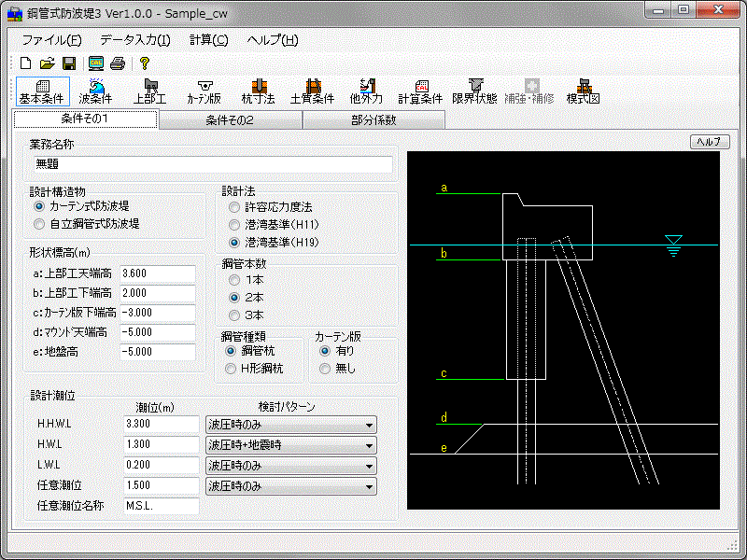
Task: Open the 計算(C) menu
Action: click(x=208, y=40)
